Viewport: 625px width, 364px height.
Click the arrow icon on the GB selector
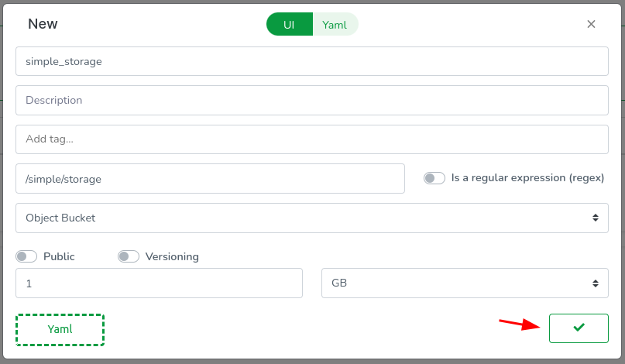point(595,283)
